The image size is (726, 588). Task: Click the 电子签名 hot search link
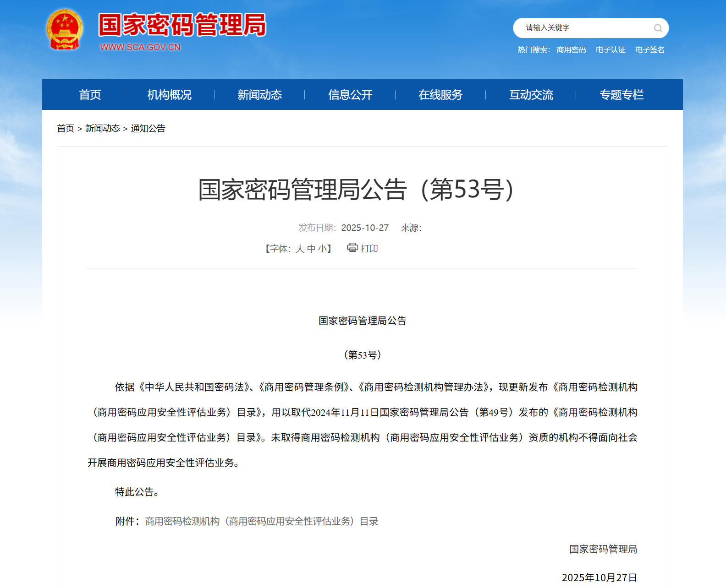coord(649,50)
